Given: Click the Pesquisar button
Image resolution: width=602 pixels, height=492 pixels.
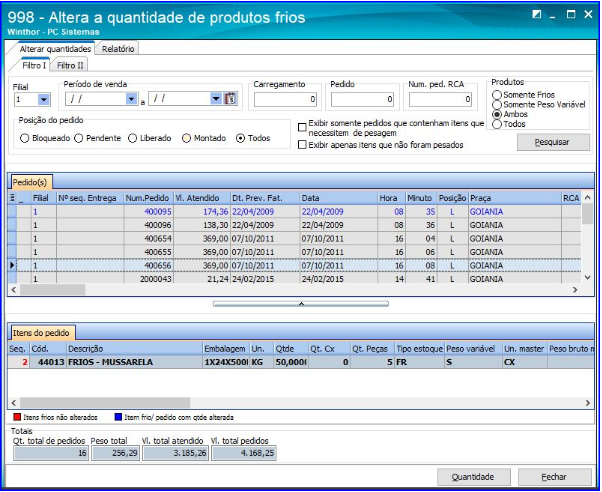Looking at the screenshot, I should tap(553, 142).
